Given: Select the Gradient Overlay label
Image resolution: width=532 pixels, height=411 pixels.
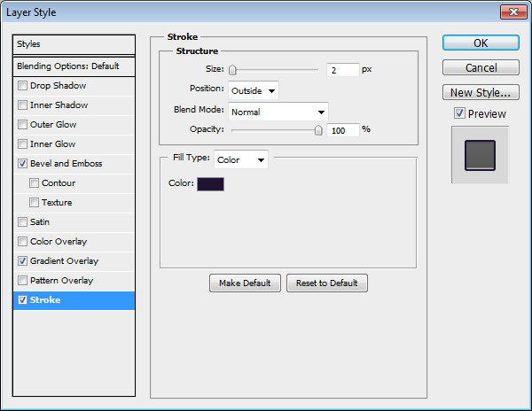Looking at the screenshot, I should click(x=64, y=261).
